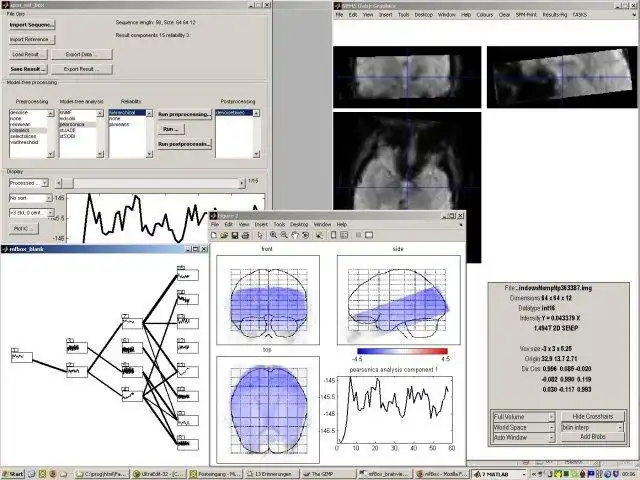Click the front view brain projection plot
640x480 pixels.
pyautogui.click(x=268, y=300)
